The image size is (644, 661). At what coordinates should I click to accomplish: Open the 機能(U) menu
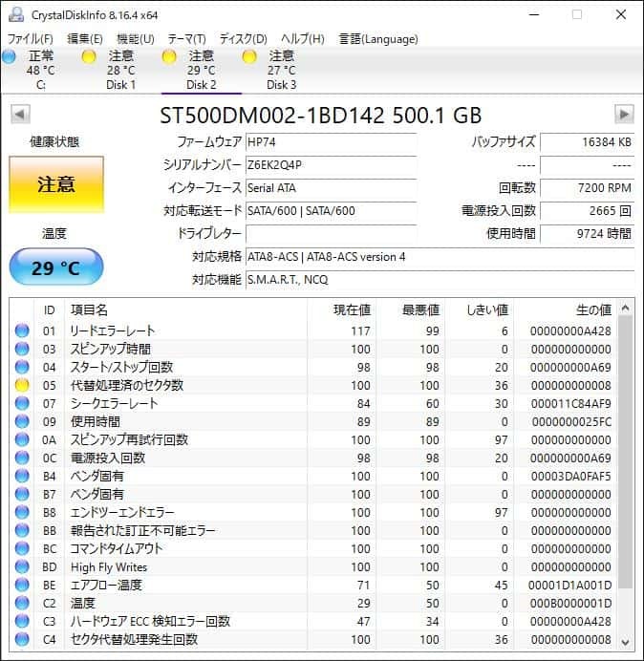pos(136,39)
